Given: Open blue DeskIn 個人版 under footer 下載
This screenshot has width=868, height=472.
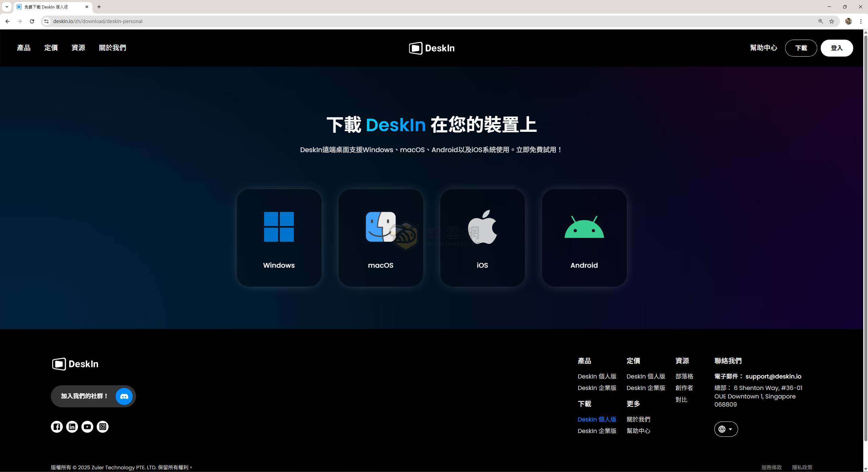Looking at the screenshot, I should click(x=597, y=419).
